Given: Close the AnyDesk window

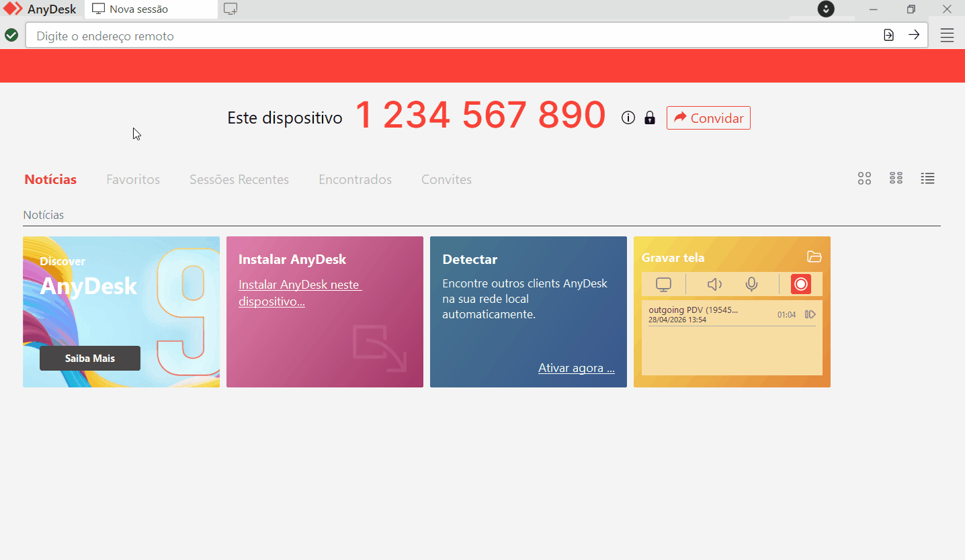Looking at the screenshot, I should pos(947,9).
